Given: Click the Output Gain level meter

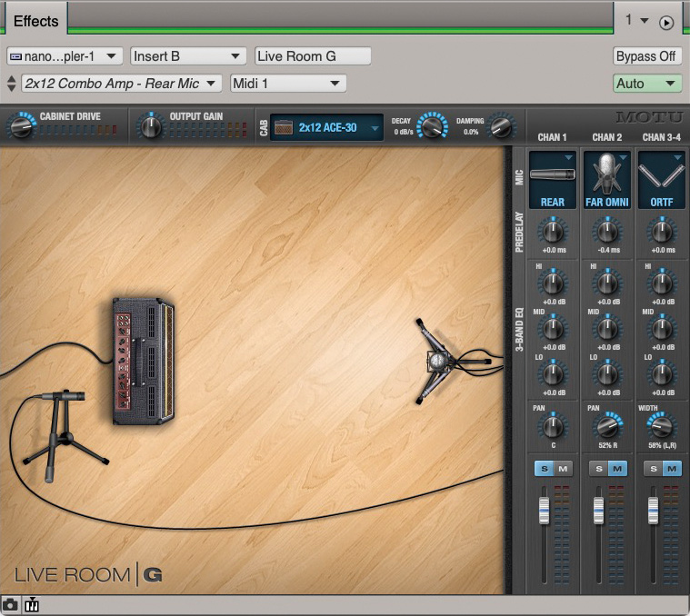Looking at the screenshot, I should [x=208, y=130].
